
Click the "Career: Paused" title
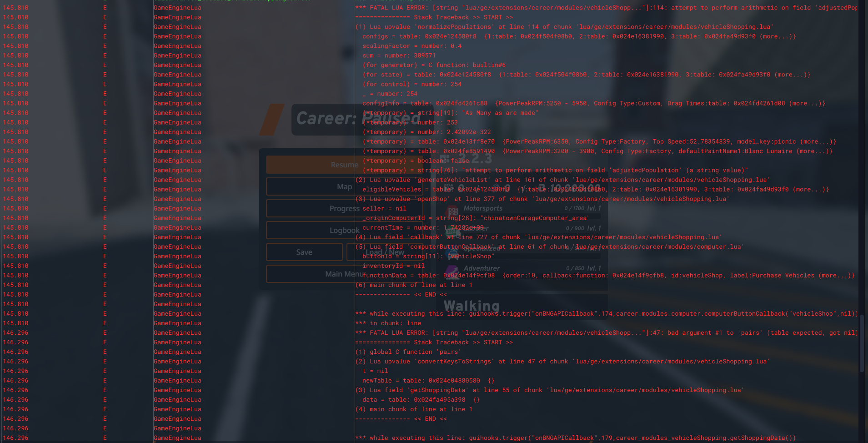[358, 118]
